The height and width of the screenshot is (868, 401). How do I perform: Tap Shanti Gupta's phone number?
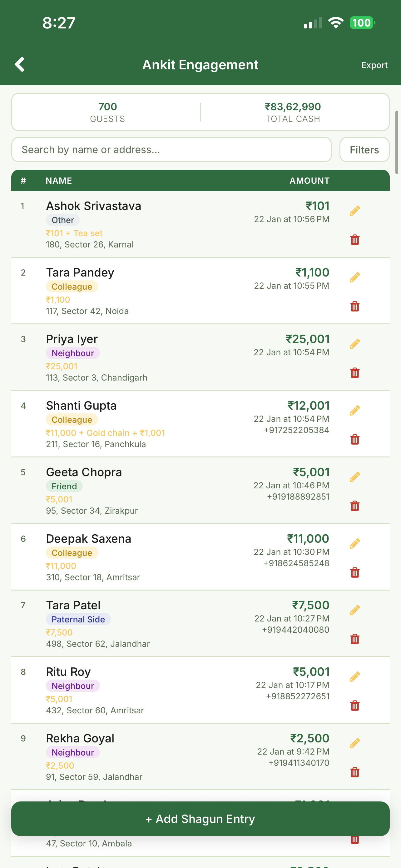coord(296,430)
